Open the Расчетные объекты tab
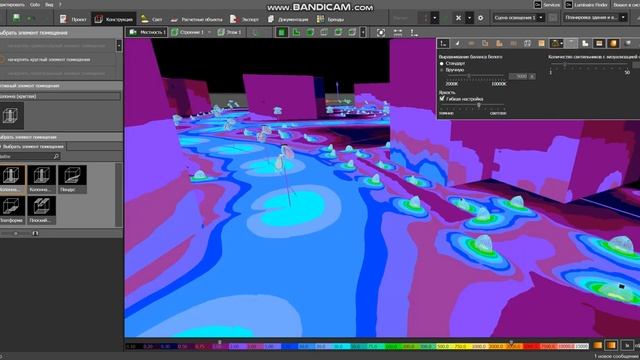This screenshot has height=360, width=640. [x=197, y=19]
